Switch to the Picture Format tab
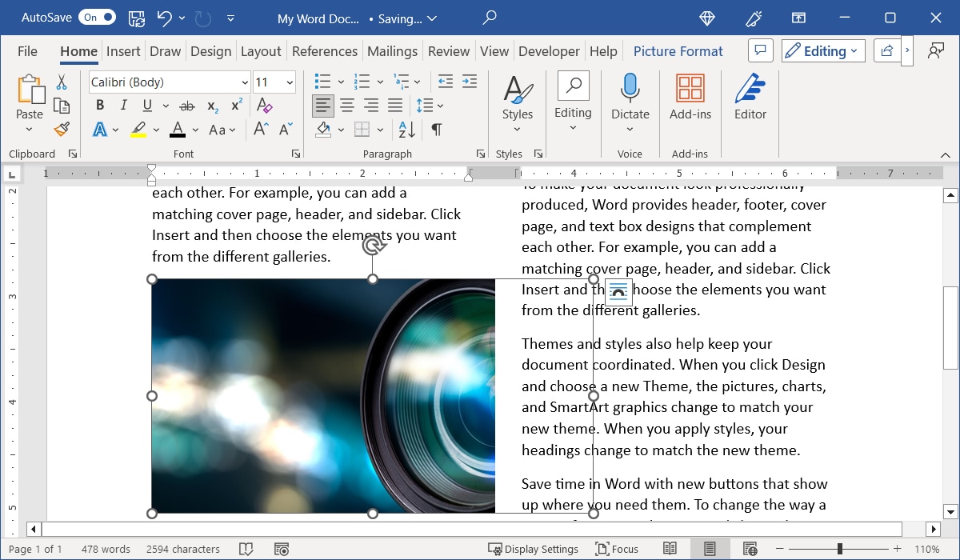960x560 pixels. point(678,50)
